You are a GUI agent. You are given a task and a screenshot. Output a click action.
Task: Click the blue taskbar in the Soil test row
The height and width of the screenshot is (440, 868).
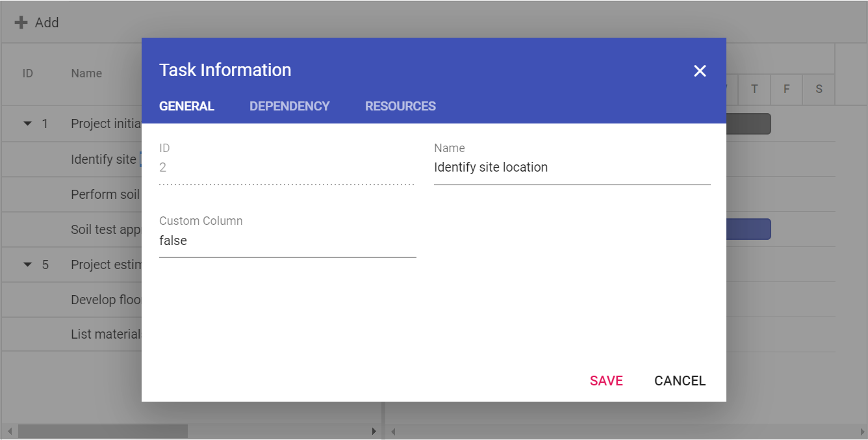click(748, 229)
